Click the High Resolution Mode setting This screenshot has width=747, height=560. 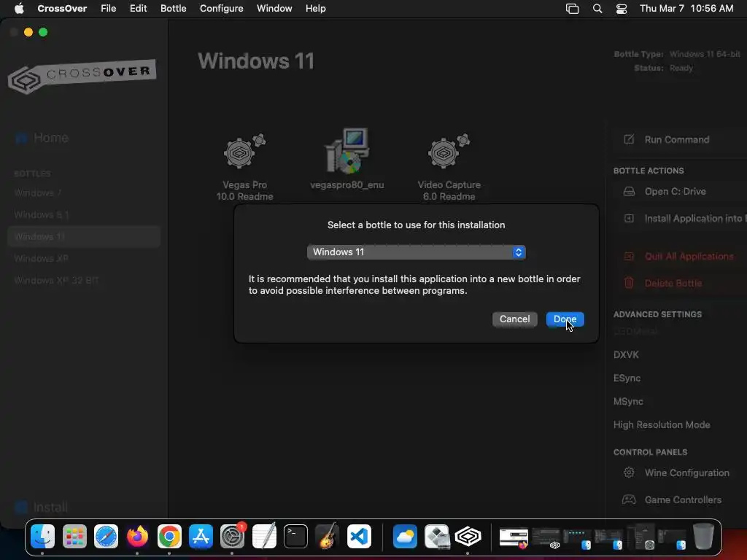pos(662,425)
